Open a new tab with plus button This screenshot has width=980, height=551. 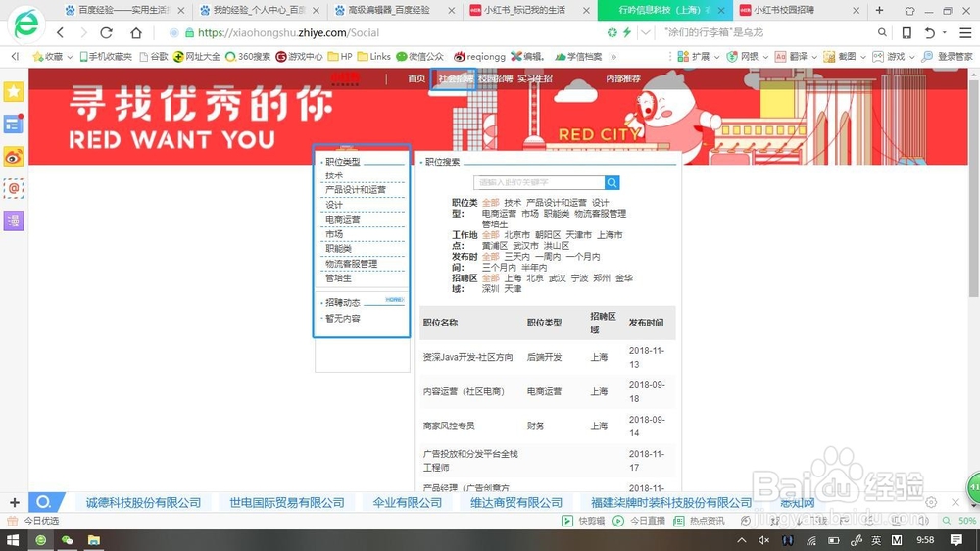(879, 10)
